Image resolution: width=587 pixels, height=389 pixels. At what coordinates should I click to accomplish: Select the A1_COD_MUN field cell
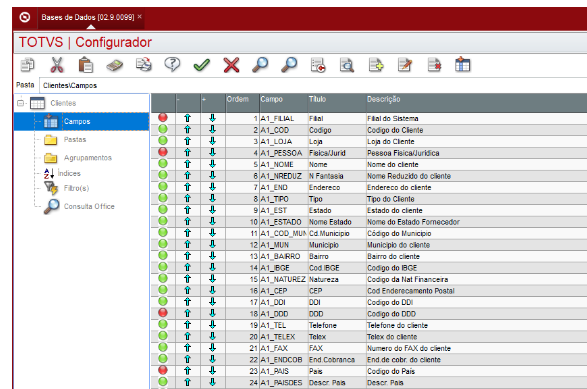pos(283,233)
